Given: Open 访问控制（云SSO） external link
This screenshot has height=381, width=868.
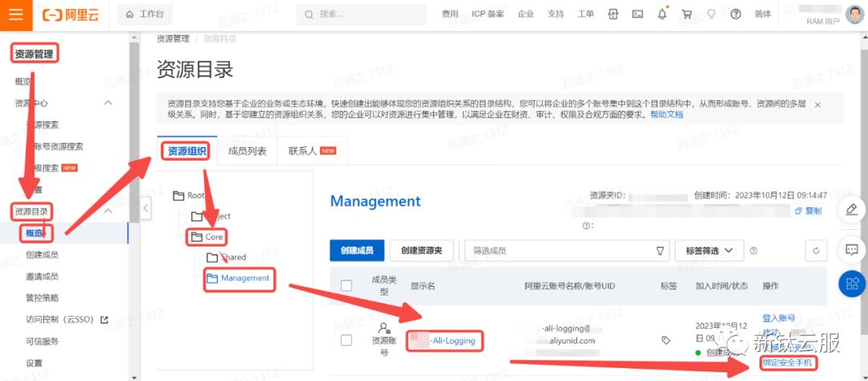Looking at the screenshot, I should coord(67,320).
